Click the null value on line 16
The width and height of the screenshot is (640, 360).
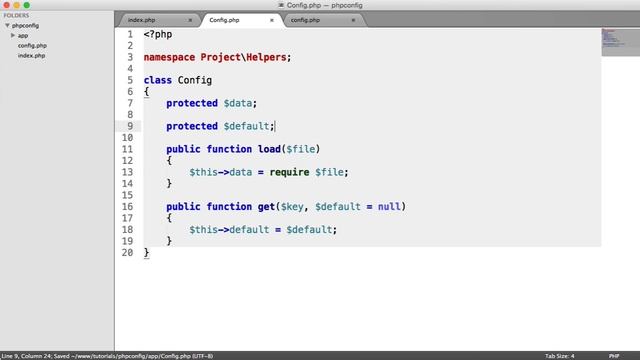(389, 207)
